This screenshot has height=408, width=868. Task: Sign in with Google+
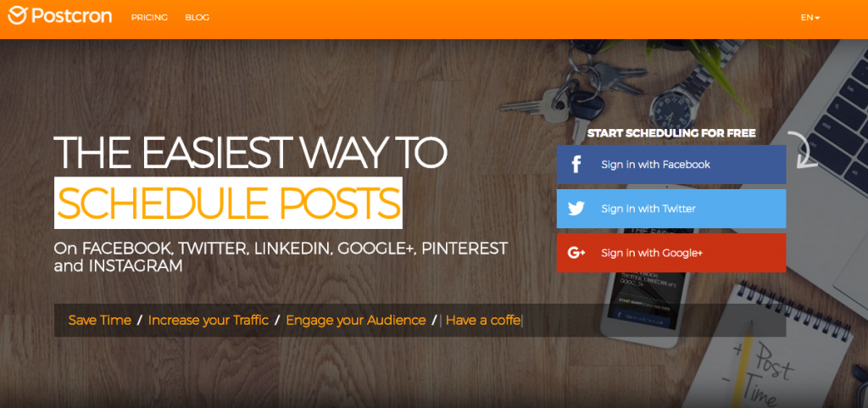pyautogui.click(x=671, y=253)
